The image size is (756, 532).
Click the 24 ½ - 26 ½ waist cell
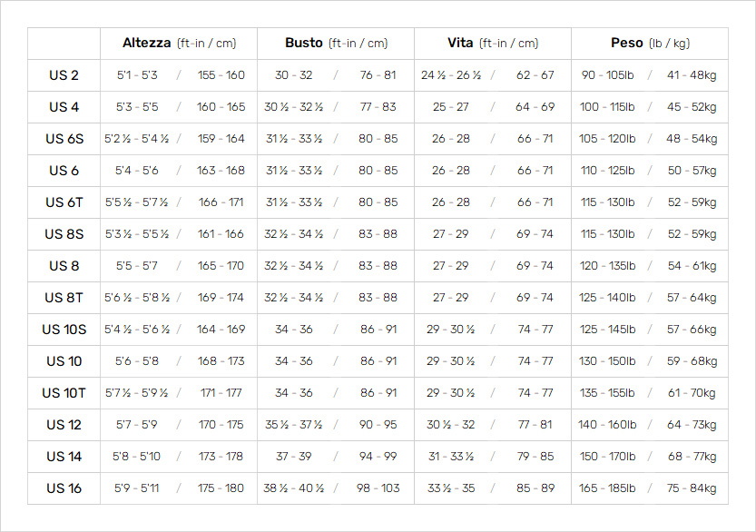pyautogui.click(x=451, y=75)
